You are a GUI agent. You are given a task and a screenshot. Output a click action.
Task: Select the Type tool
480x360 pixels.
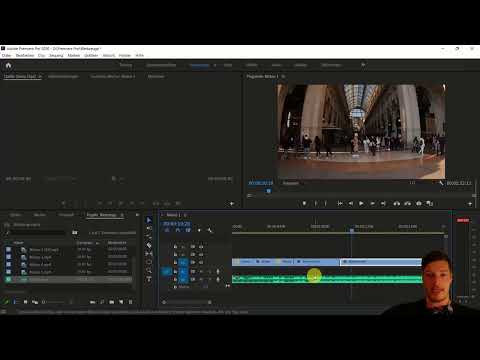149,279
